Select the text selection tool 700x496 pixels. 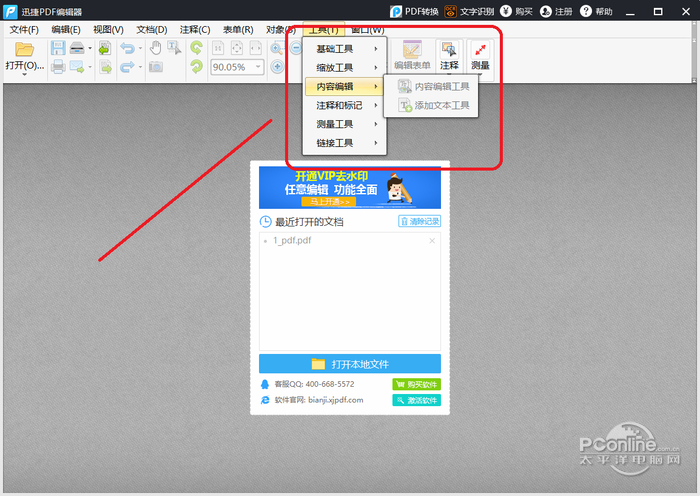click(174, 48)
